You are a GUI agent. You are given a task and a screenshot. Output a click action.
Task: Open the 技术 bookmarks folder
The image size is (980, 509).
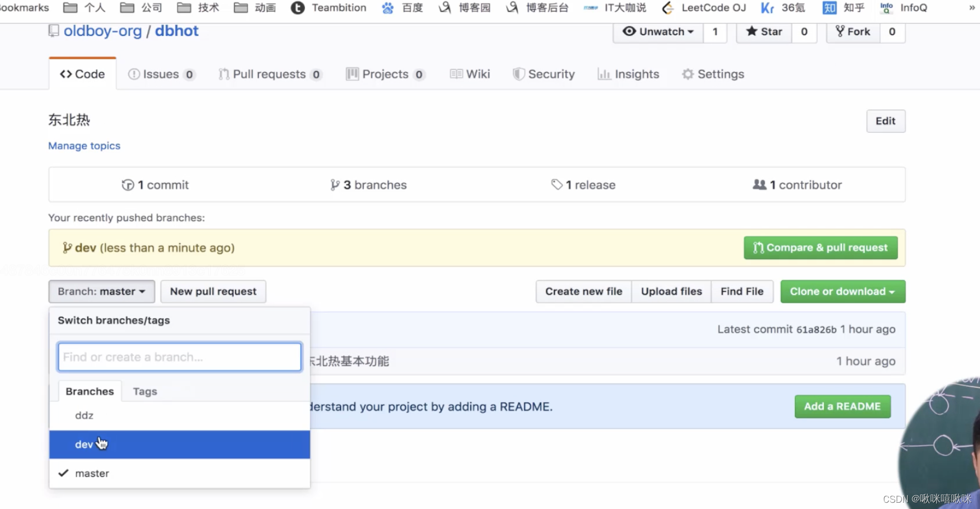coord(198,8)
